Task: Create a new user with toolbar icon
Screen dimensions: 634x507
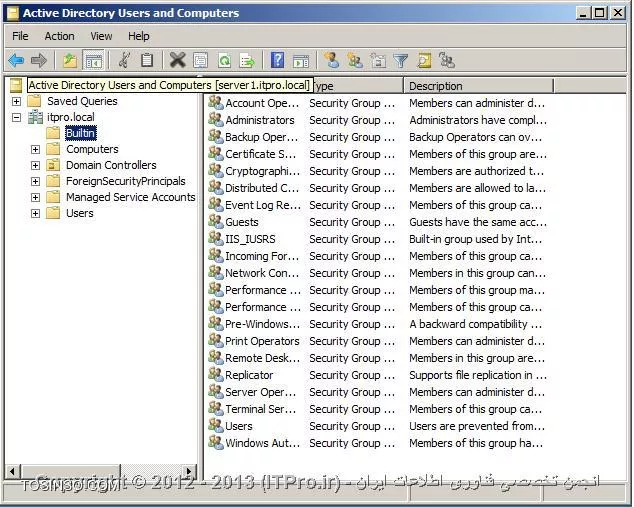Action: point(332,61)
